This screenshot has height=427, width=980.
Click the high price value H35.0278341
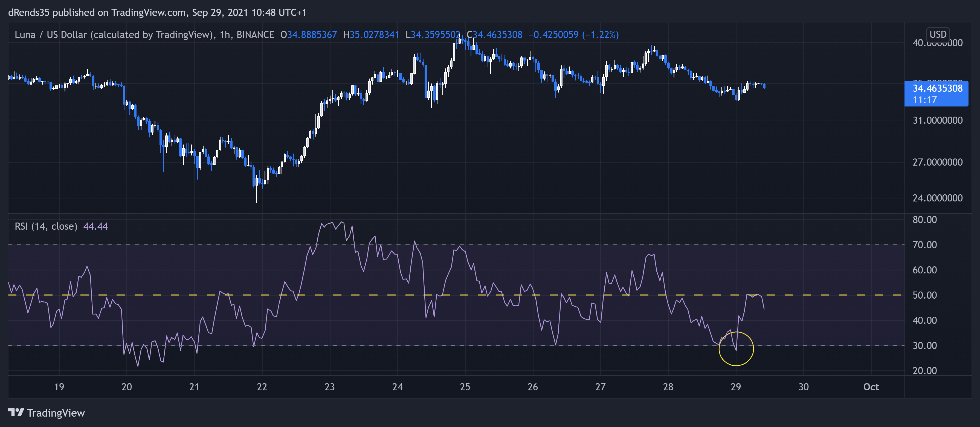371,35
